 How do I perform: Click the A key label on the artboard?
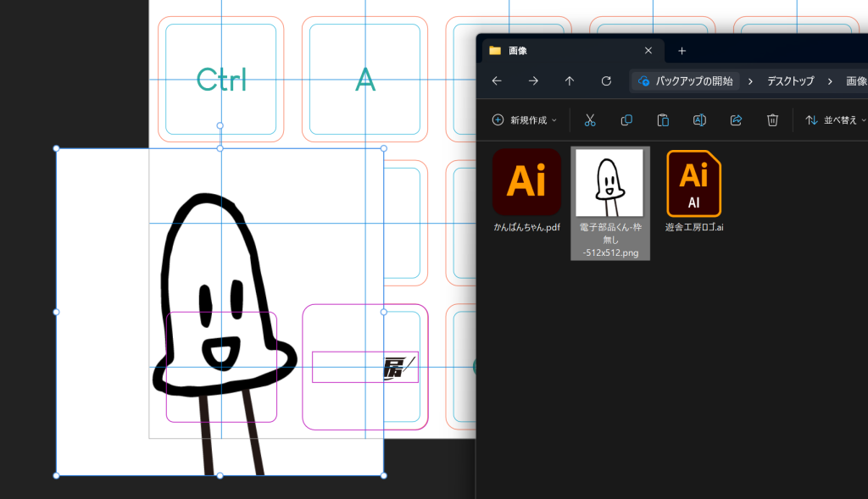click(x=365, y=80)
